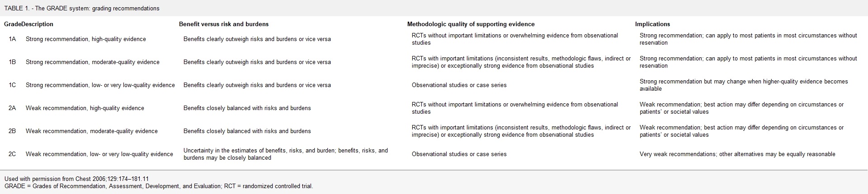Click "Weak recommendation, moderate-quality evidence" description
868x194 pixels.
[x=92, y=131]
